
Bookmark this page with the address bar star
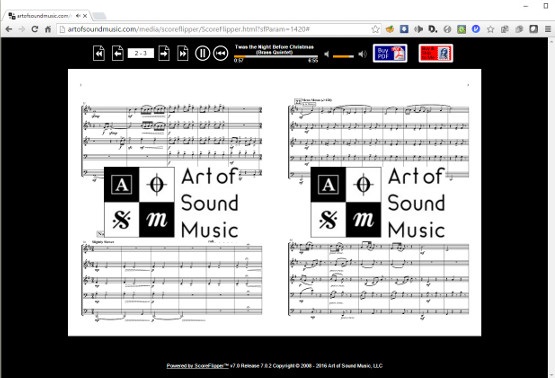(x=375, y=29)
